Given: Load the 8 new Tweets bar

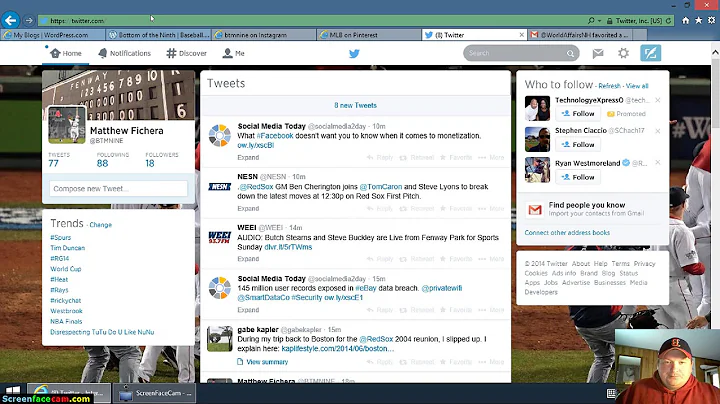Looking at the screenshot, I should [x=355, y=105].
